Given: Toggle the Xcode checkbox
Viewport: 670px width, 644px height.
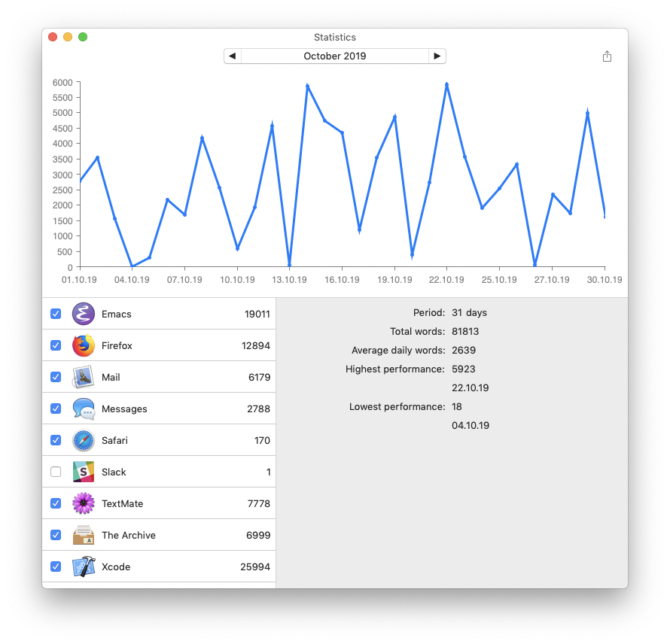Looking at the screenshot, I should [56, 567].
